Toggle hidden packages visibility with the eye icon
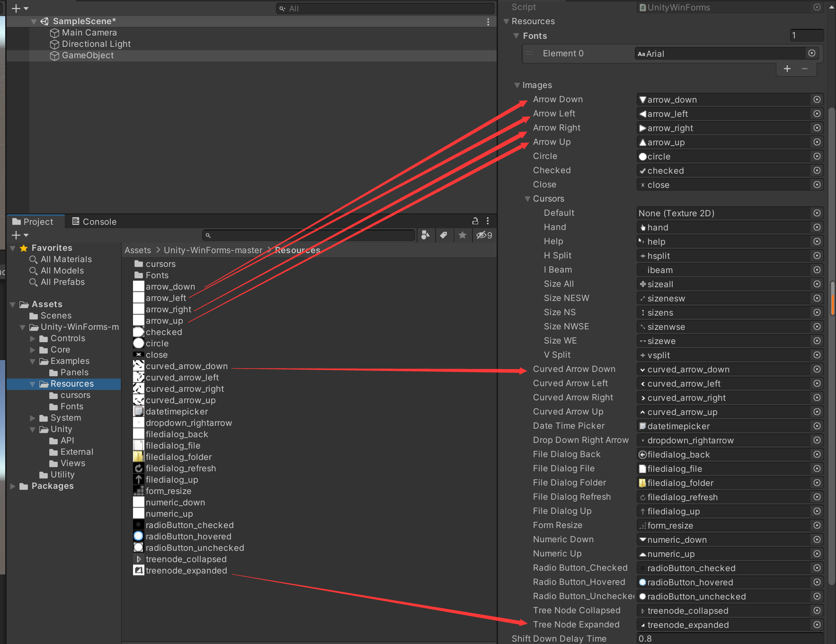Viewport: 836px width, 644px height. [x=480, y=235]
